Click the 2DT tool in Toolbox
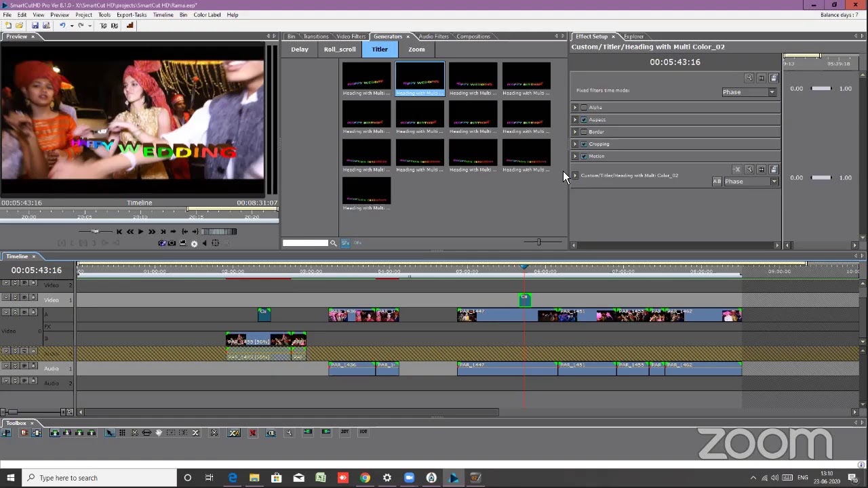The image size is (868, 488). [x=344, y=432]
